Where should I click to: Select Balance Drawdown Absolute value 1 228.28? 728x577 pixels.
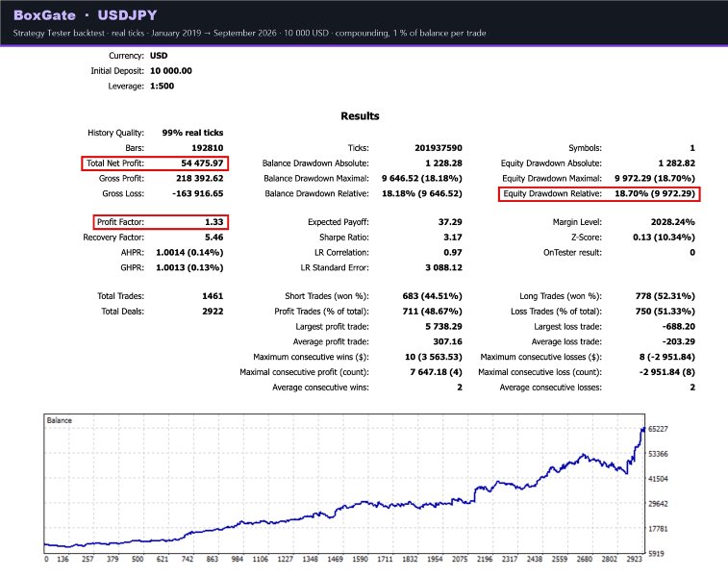[x=444, y=163]
